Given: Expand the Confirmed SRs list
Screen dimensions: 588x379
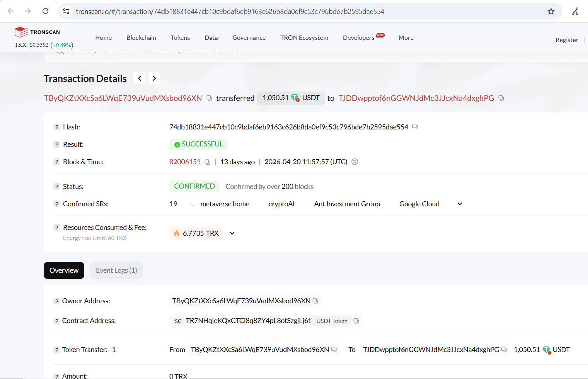Looking at the screenshot, I should click(460, 204).
